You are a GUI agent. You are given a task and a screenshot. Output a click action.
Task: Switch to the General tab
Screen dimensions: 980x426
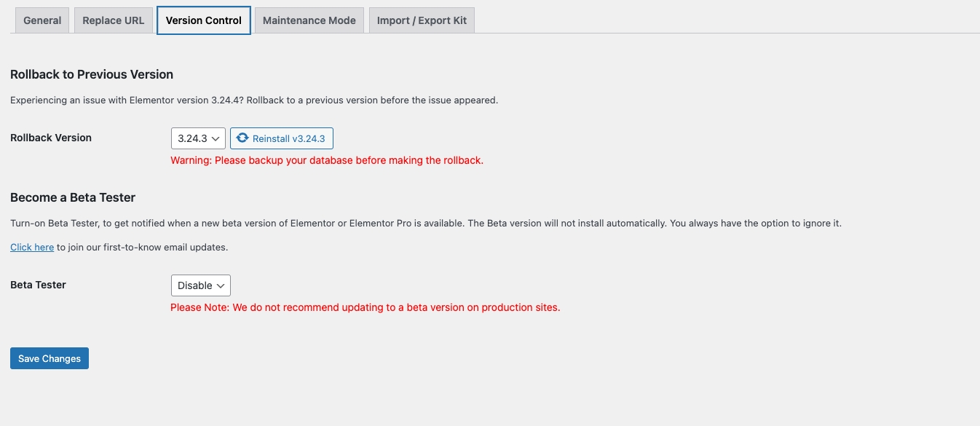42,20
